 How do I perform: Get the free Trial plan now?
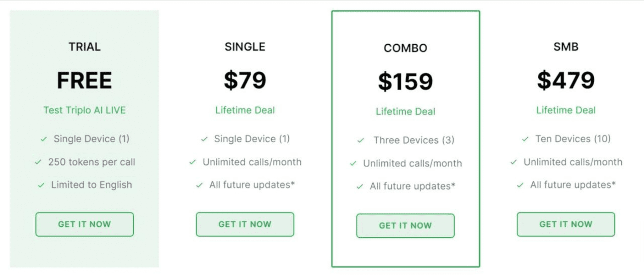pos(85,224)
